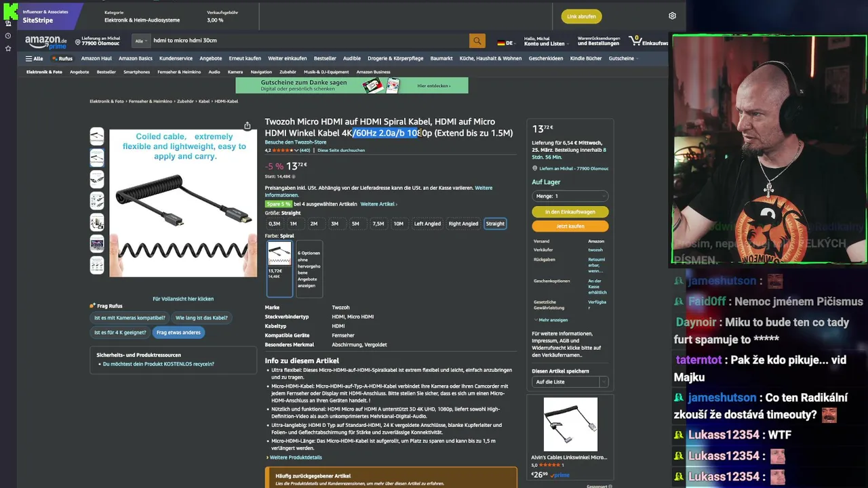Click the Frag etwas anderes button
Image resolution: width=868 pixels, height=488 pixels.
coord(178,332)
